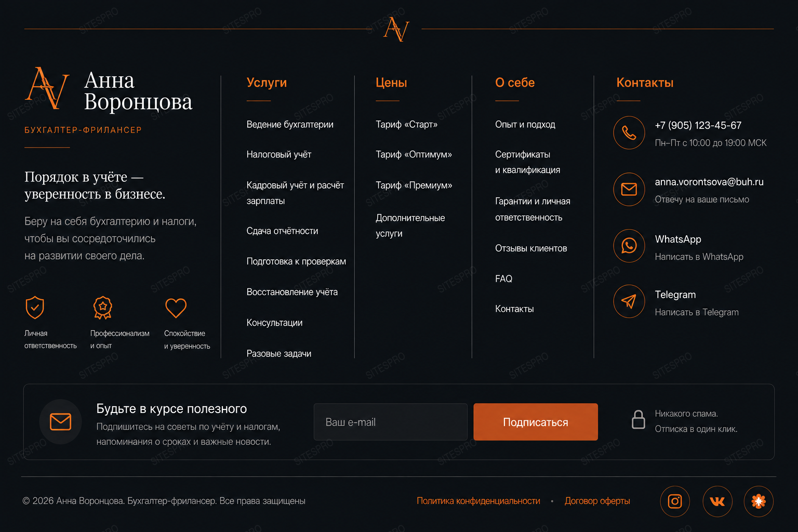Open Договор оферты link
798x532 pixels.
597,501
